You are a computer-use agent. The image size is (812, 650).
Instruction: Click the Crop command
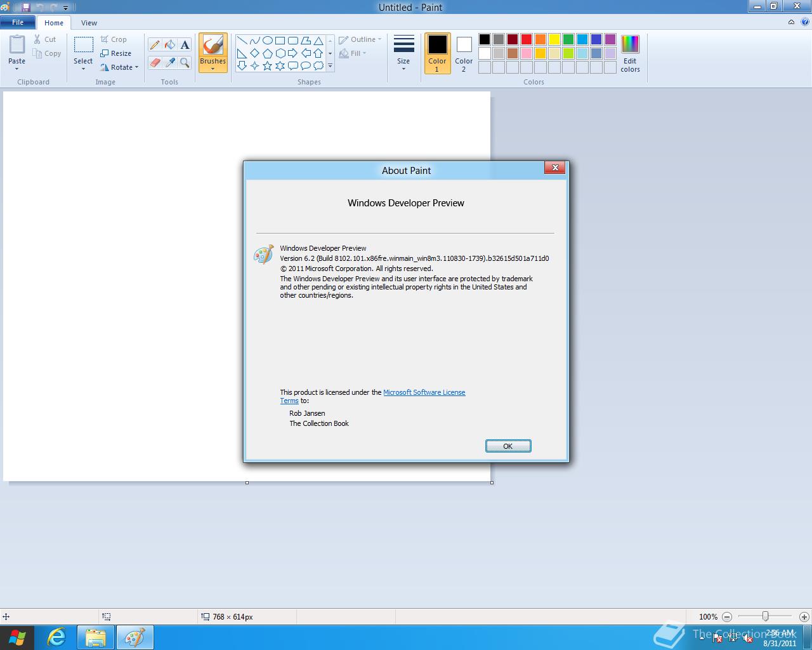point(114,39)
